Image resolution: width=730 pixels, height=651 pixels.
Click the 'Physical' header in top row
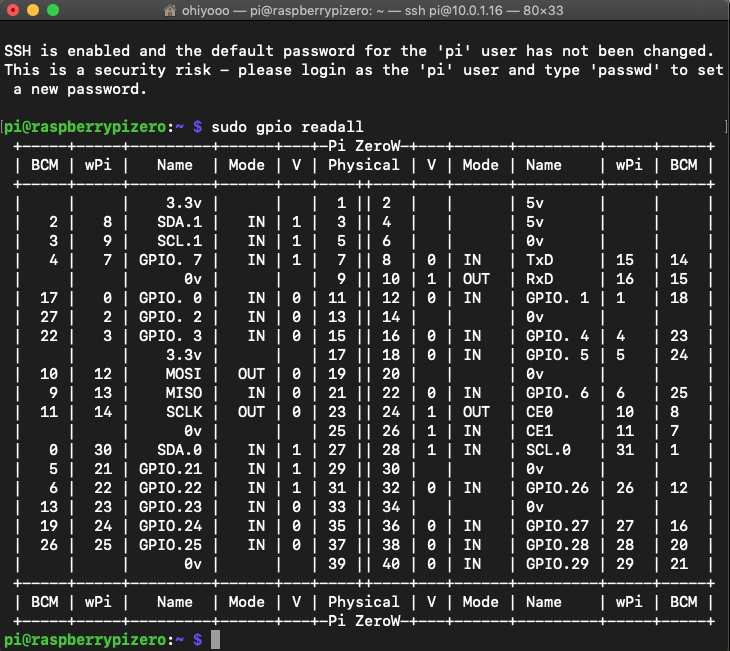coord(364,165)
